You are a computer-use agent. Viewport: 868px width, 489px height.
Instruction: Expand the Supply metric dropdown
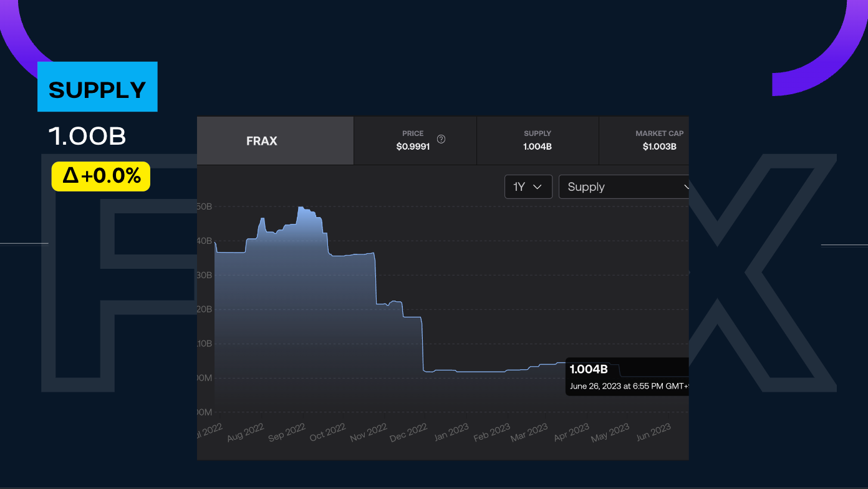pyautogui.click(x=624, y=187)
